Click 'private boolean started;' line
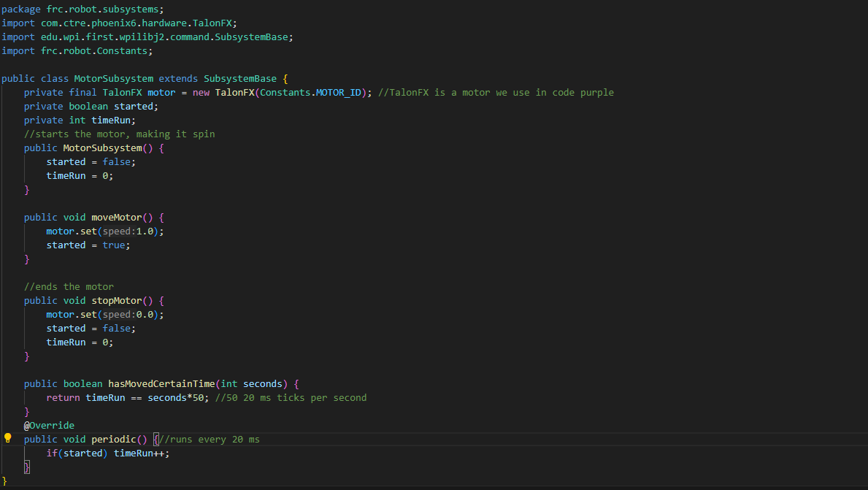This screenshot has height=490, width=868. (x=91, y=107)
